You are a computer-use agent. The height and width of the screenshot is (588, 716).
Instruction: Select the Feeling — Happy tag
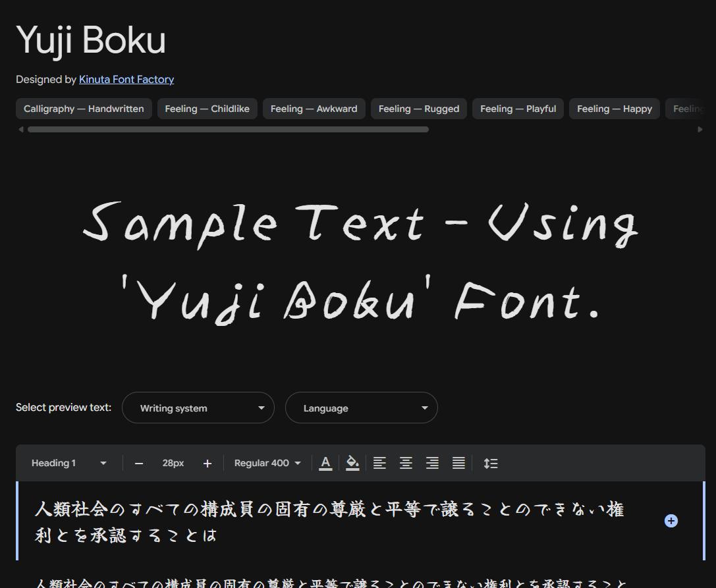(x=615, y=109)
